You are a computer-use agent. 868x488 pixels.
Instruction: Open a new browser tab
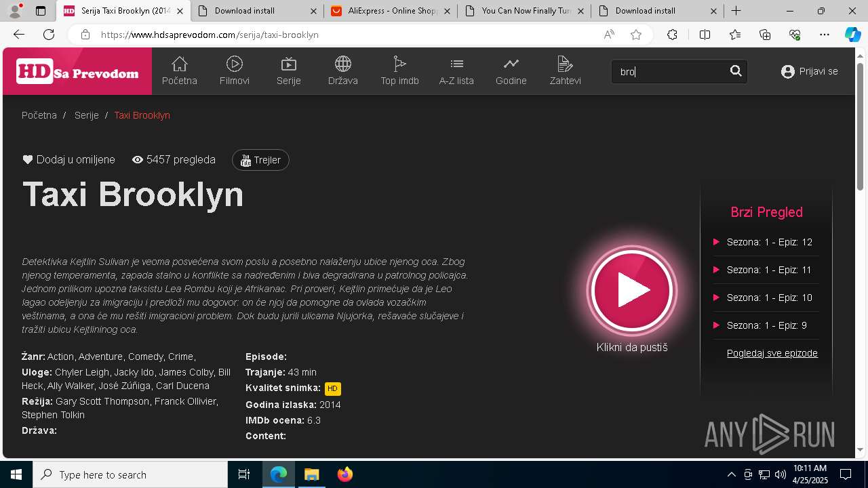736,11
